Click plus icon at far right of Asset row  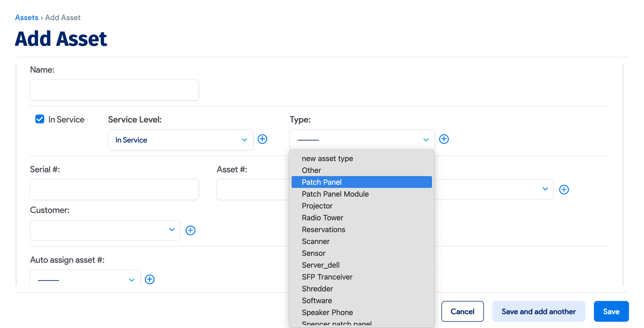point(564,189)
